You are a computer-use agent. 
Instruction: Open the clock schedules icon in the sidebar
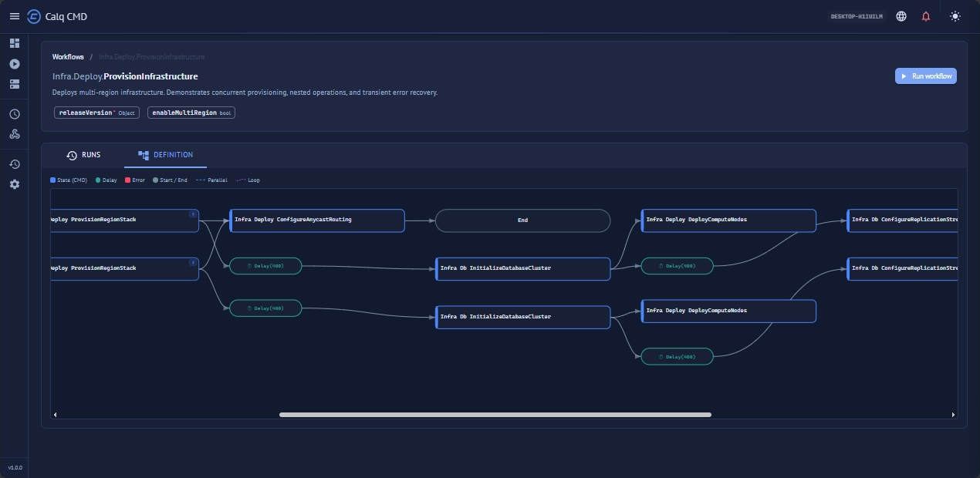click(15, 114)
